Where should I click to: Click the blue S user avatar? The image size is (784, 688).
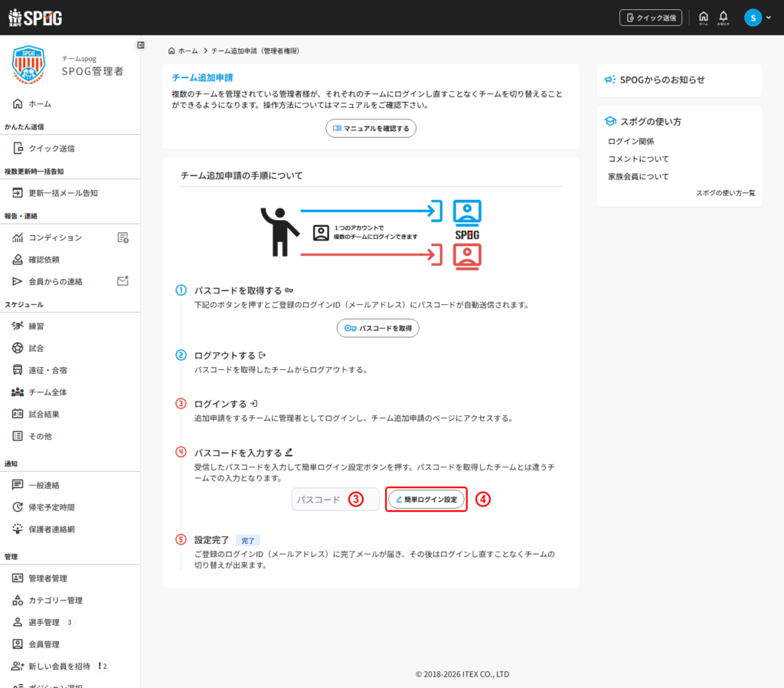click(x=753, y=18)
